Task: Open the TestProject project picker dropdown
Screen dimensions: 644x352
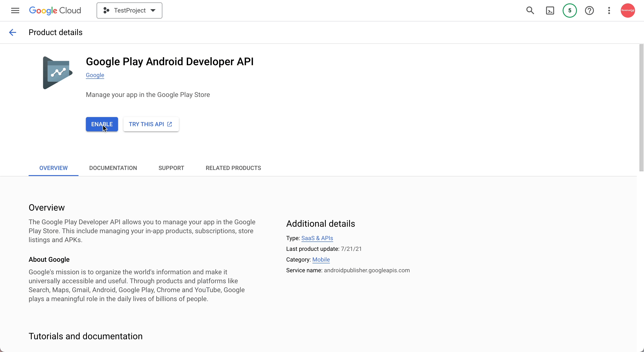Action: point(129,10)
